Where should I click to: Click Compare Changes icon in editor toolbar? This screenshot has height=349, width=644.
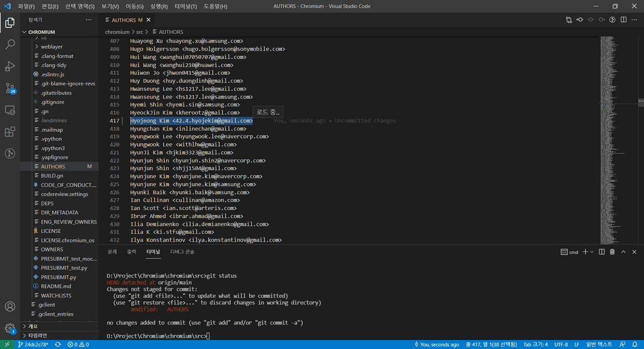pyautogui.click(x=569, y=20)
